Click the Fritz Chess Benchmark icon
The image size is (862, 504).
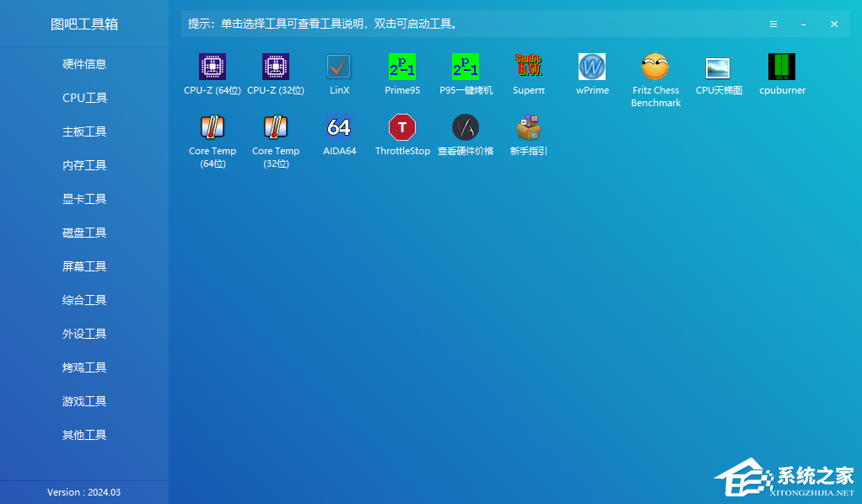pyautogui.click(x=655, y=67)
